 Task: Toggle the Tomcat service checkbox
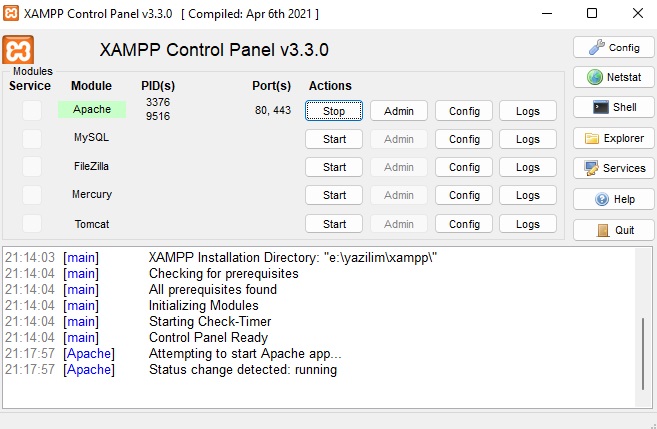point(32,224)
